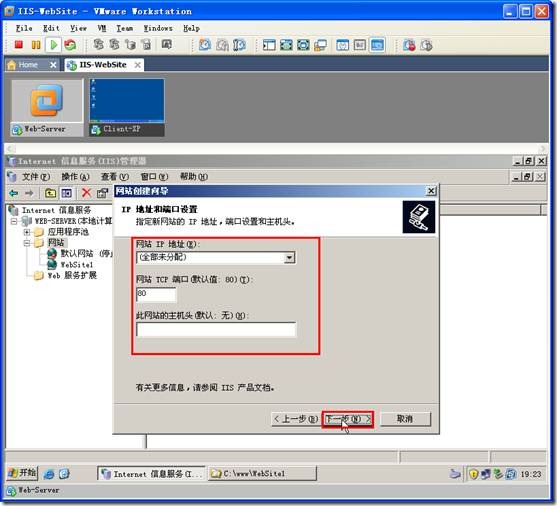
Task: Click the VMware green power on icon
Action: 54,45
